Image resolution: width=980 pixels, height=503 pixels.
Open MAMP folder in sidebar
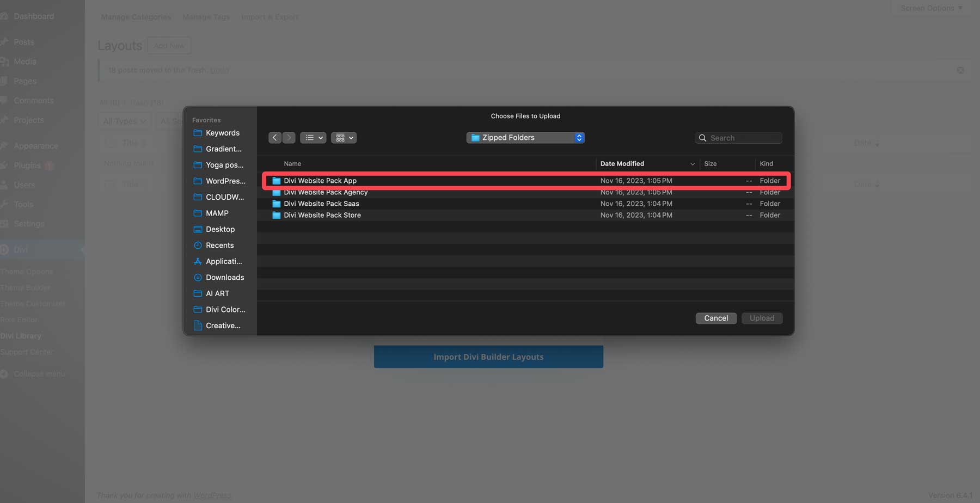click(x=217, y=213)
